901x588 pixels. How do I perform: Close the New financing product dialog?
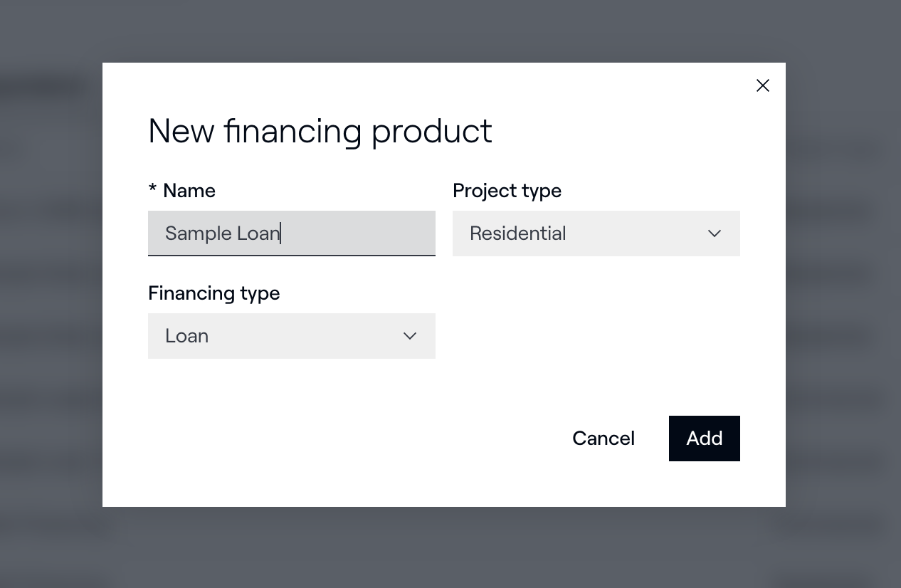763,85
